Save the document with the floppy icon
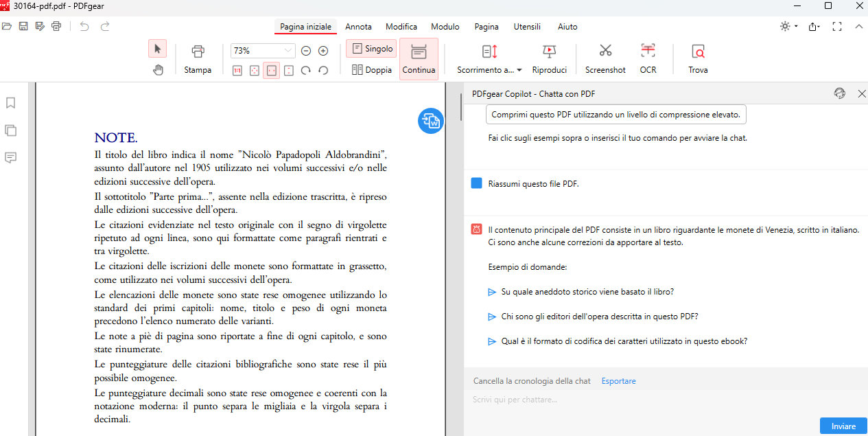The width and height of the screenshot is (868, 436). (x=23, y=27)
